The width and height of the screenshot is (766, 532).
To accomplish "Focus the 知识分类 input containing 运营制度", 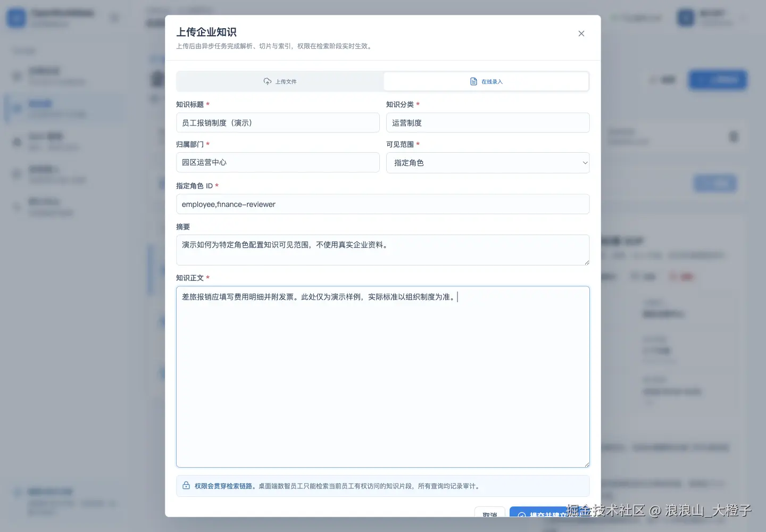I will (488, 123).
